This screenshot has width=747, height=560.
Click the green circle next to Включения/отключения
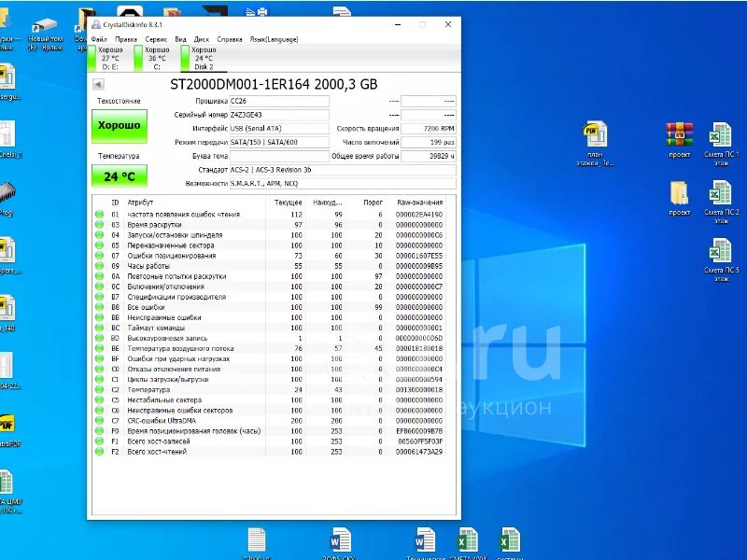99,287
